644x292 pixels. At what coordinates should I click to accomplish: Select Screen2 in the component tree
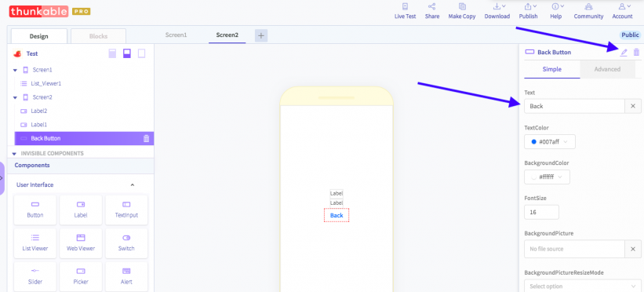coord(42,97)
